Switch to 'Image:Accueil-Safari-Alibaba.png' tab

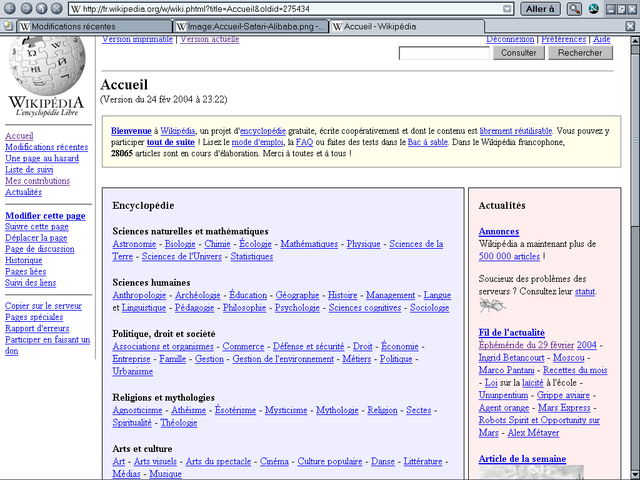251,27
